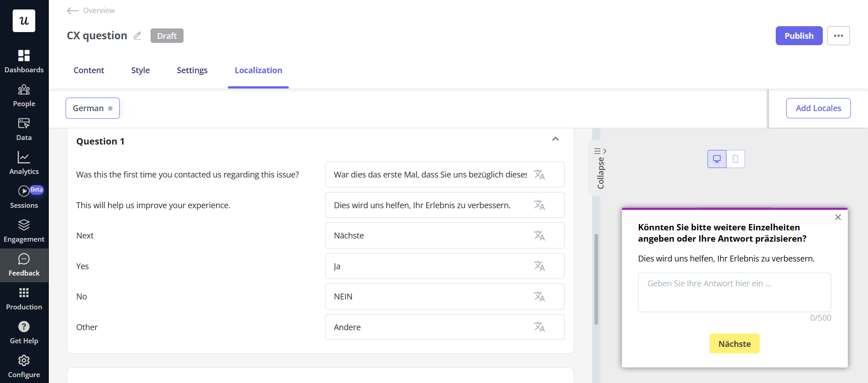Edit the CX question title with the pencil icon
The image size is (868, 383).
[137, 36]
